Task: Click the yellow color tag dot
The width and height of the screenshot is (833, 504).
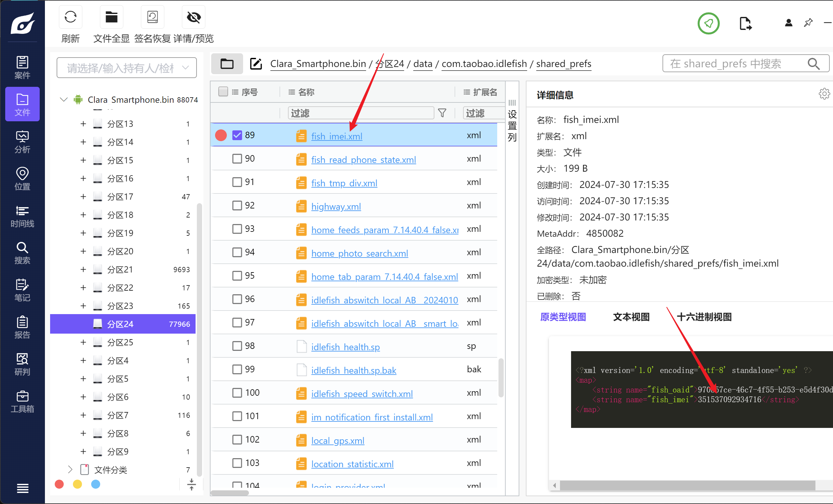Action: pyautogui.click(x=77, y=484)
